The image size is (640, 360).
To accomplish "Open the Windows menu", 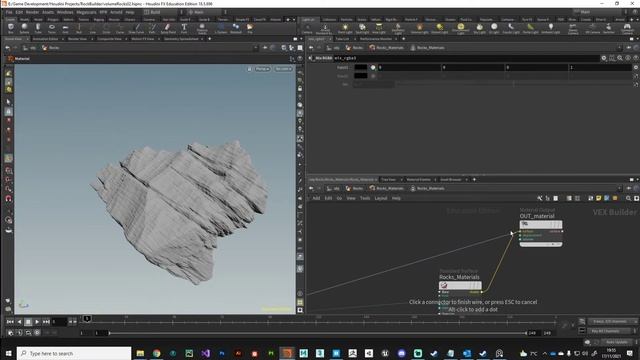I will 65,12.
